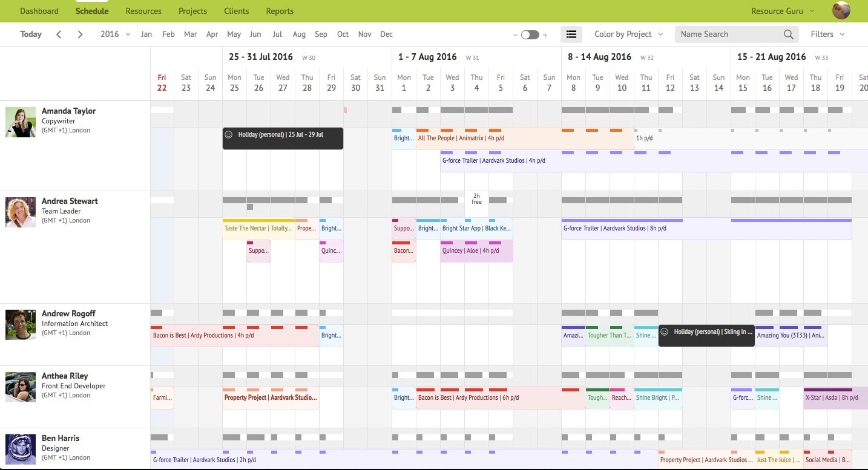Screen dimensions: 868x470
Task: Jump to August using the Aug link
Action: [299, 34]
